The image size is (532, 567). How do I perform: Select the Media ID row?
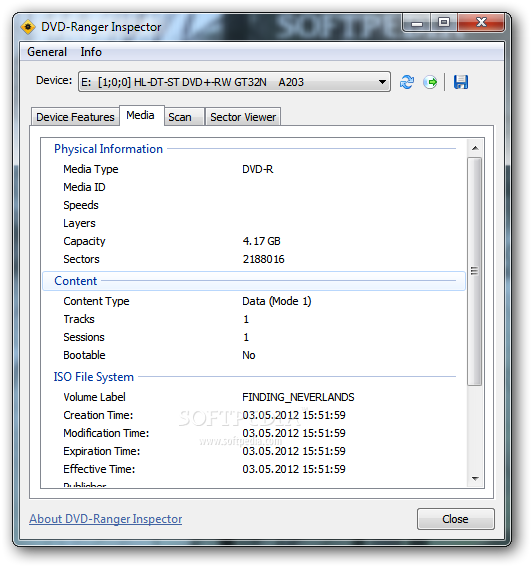pyautogui.click(x=253, y=187)
